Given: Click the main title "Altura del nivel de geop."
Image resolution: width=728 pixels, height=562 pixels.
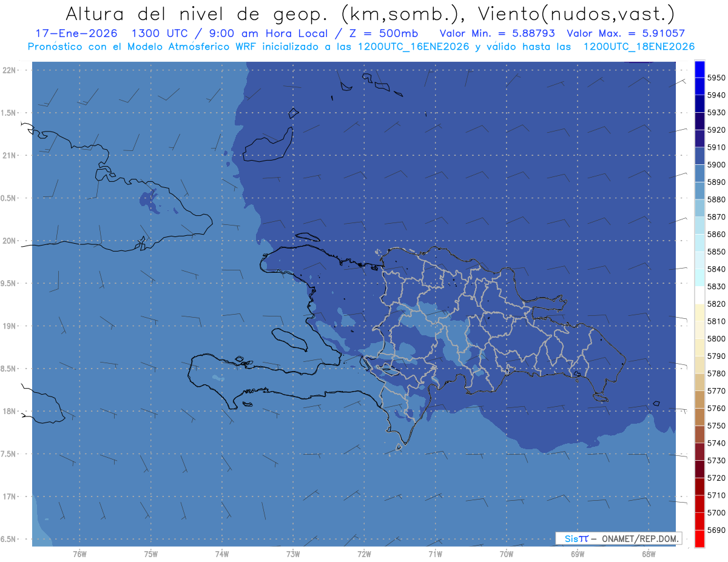Looking at the screenshot, I should 196,13.
